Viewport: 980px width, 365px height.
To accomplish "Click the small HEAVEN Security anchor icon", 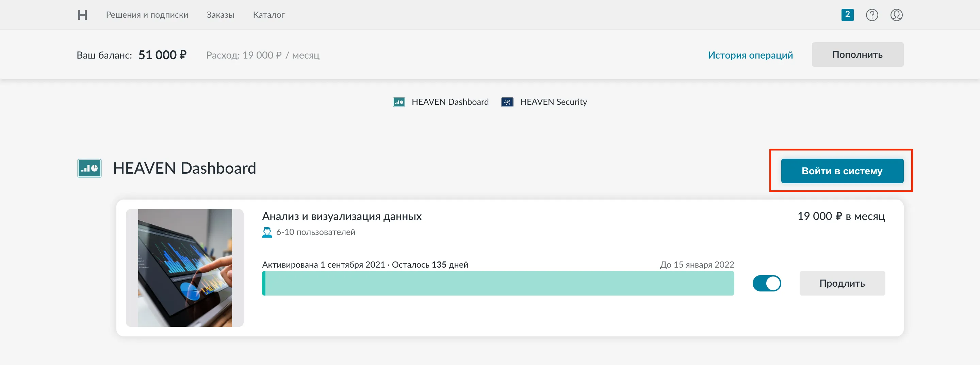I will [x=507, y=102].
